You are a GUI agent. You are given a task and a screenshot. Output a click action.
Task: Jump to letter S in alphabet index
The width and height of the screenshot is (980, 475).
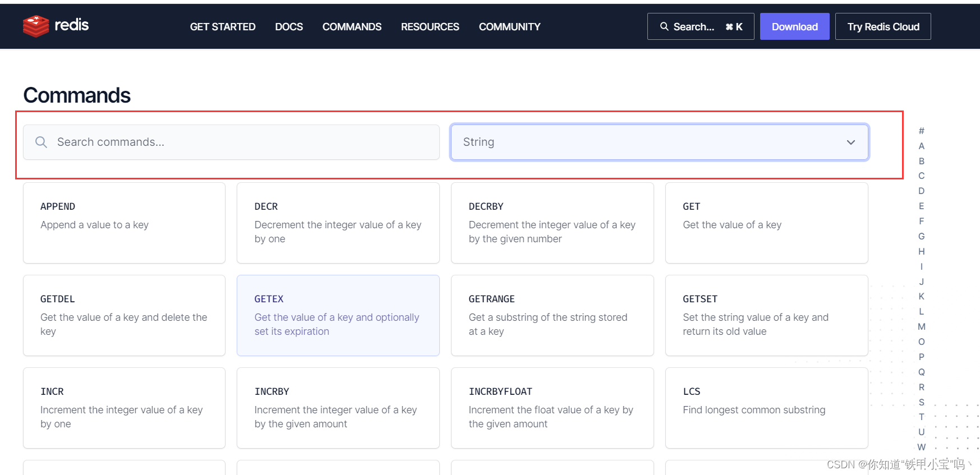coord(921,402)
